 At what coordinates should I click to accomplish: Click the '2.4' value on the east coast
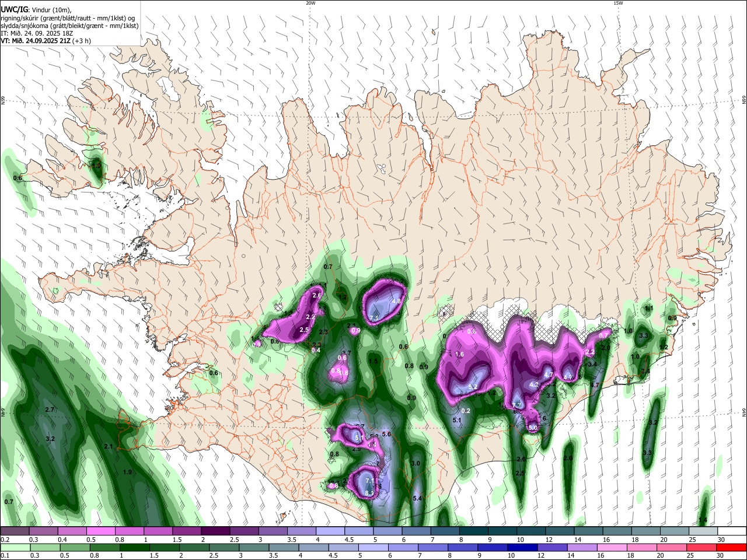645,371
